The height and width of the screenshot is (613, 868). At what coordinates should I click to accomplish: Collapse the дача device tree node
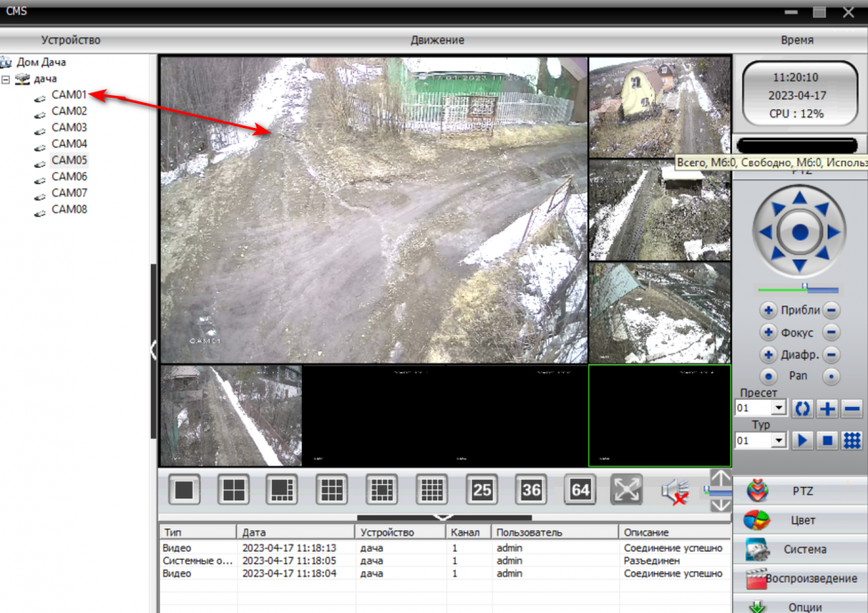click(6, 79)
